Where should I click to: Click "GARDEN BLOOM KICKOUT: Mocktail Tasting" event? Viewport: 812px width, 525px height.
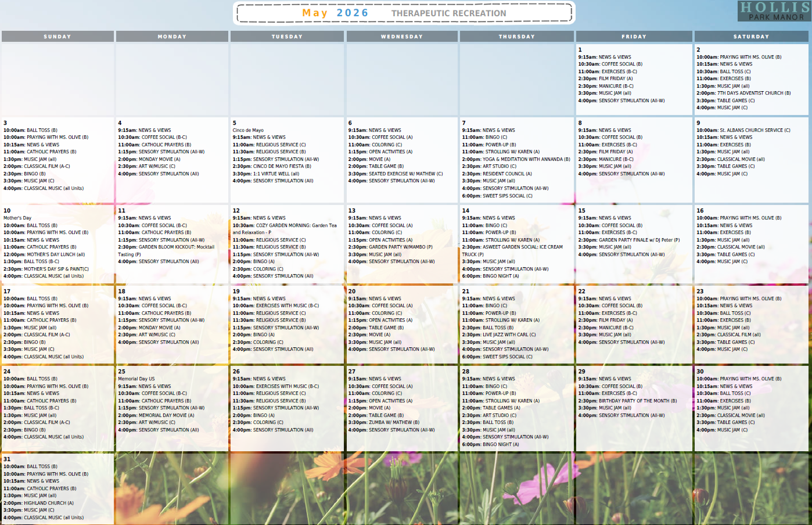pyautogui.click(x=166, y=251)
